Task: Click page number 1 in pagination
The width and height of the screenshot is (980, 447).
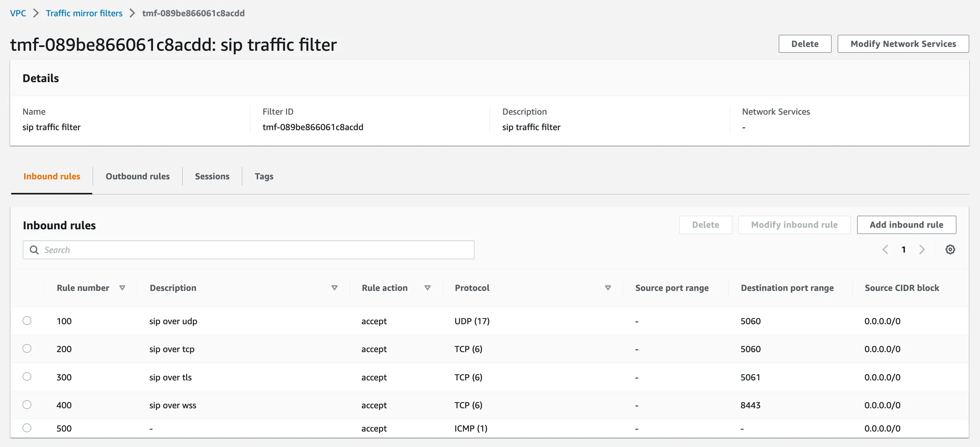Action: [904, 249]
